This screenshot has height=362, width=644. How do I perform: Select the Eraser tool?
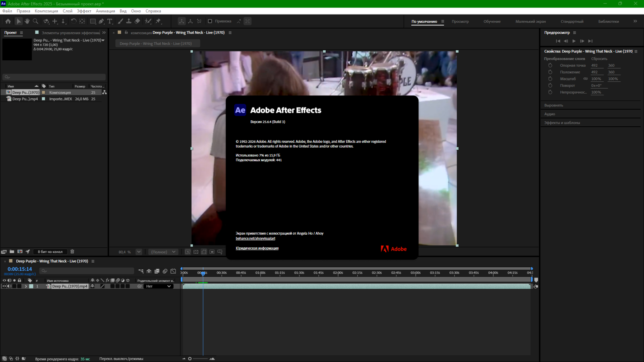[137, 21]
